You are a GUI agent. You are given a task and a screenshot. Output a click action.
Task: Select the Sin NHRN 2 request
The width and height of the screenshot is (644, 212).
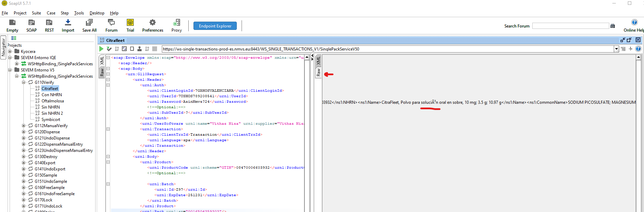52,113
